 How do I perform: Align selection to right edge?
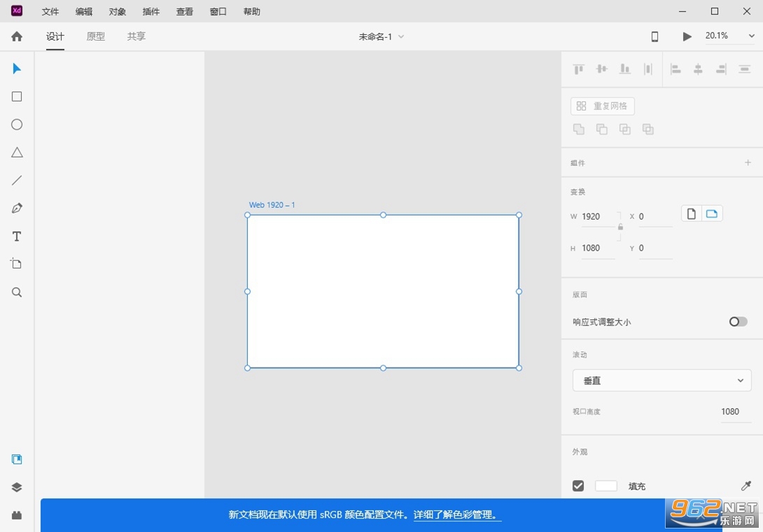point(721,69)
